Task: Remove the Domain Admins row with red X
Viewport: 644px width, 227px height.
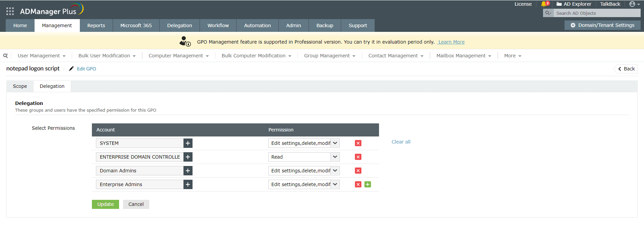Action: tap(358, 171)
